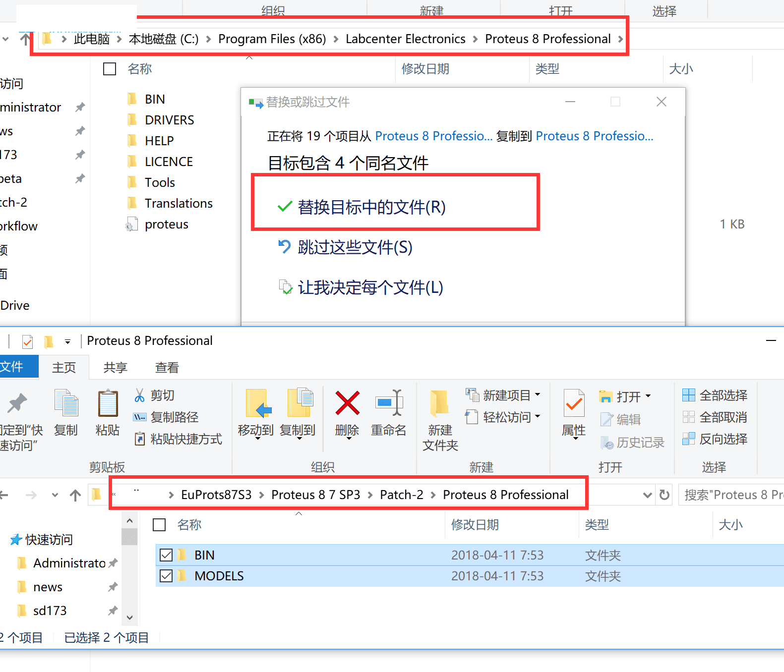
Task: Click Labcenter Electronics in upper breadcrumb
Action: [406, 39]
